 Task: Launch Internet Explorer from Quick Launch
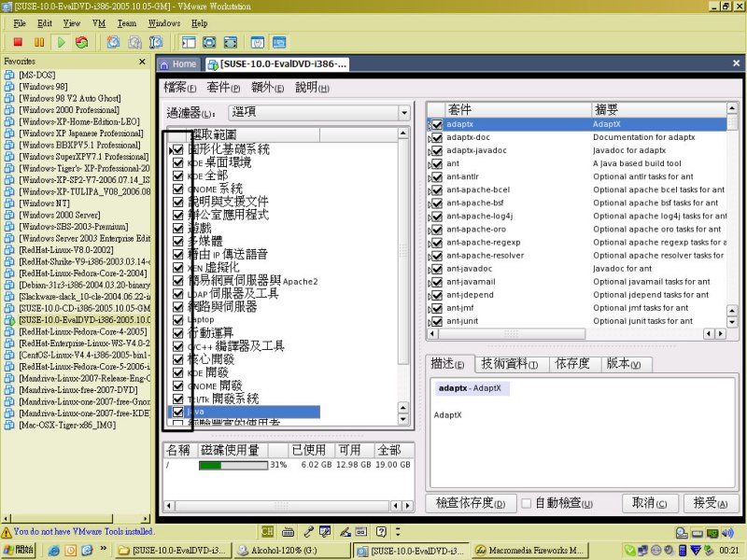[x=54, y=551]
